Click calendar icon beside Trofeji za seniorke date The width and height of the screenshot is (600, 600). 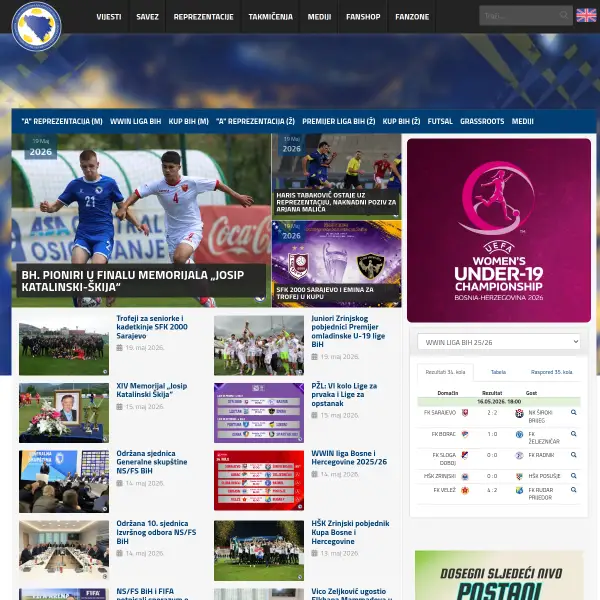tap(119, 348)
